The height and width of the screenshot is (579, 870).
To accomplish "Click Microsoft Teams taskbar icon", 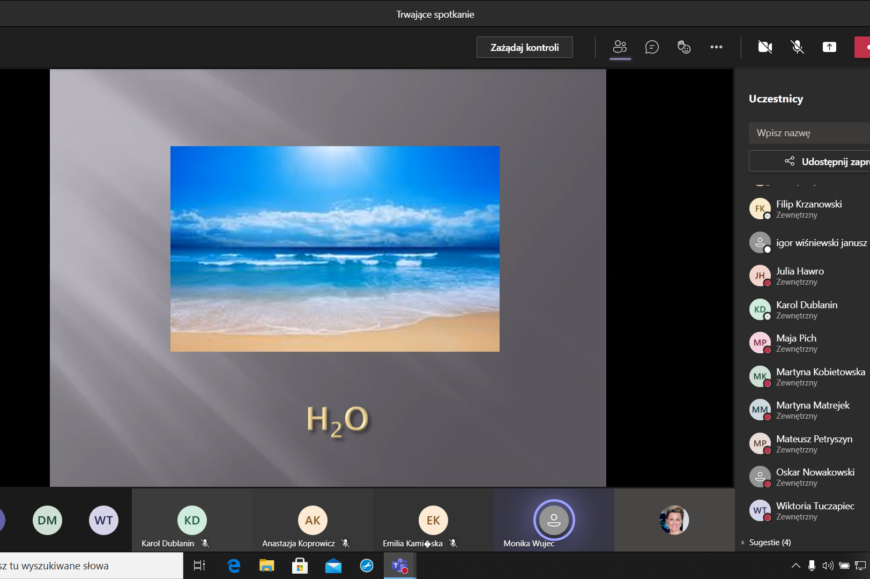I will click(x=399, y=566).
